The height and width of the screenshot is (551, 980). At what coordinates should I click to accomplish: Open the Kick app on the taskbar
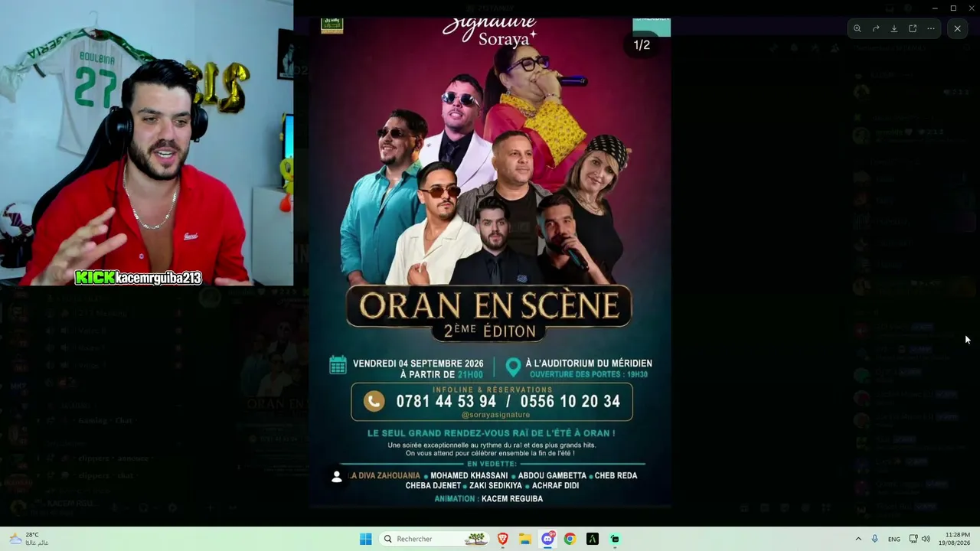(615, 539)
